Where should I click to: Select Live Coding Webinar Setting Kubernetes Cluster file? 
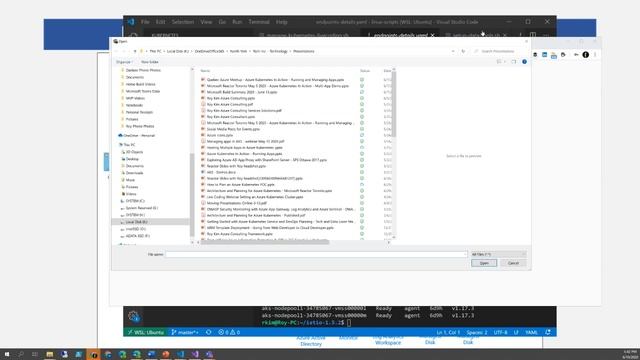point(255,197)
